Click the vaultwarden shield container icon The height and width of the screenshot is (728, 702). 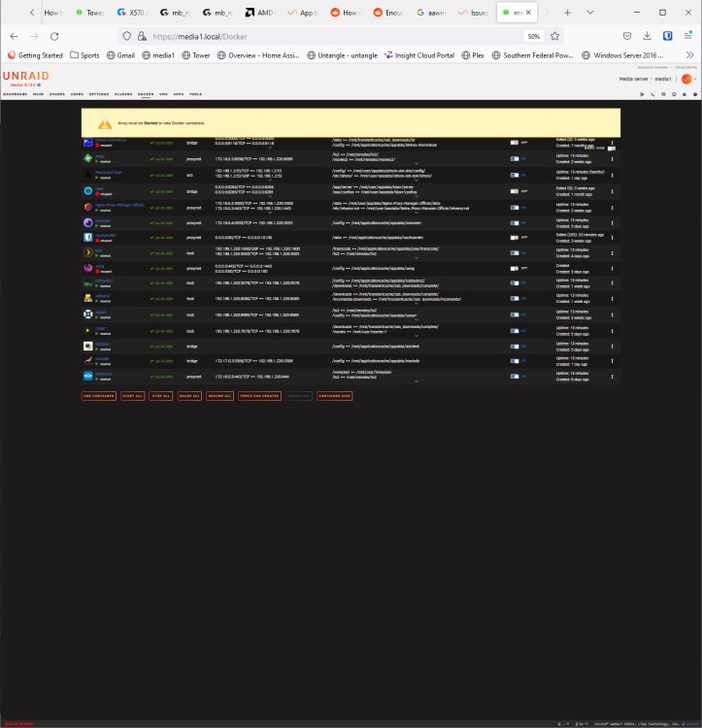tap(87, 237)
